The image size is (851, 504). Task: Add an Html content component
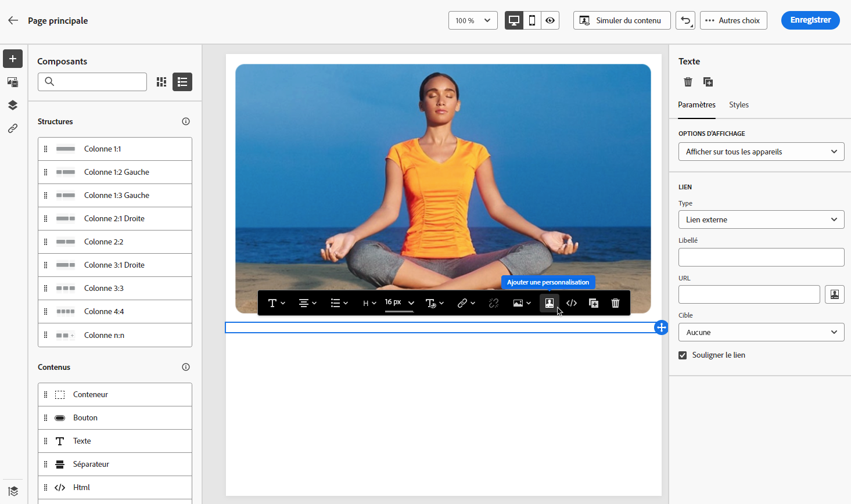click(115, 488)
